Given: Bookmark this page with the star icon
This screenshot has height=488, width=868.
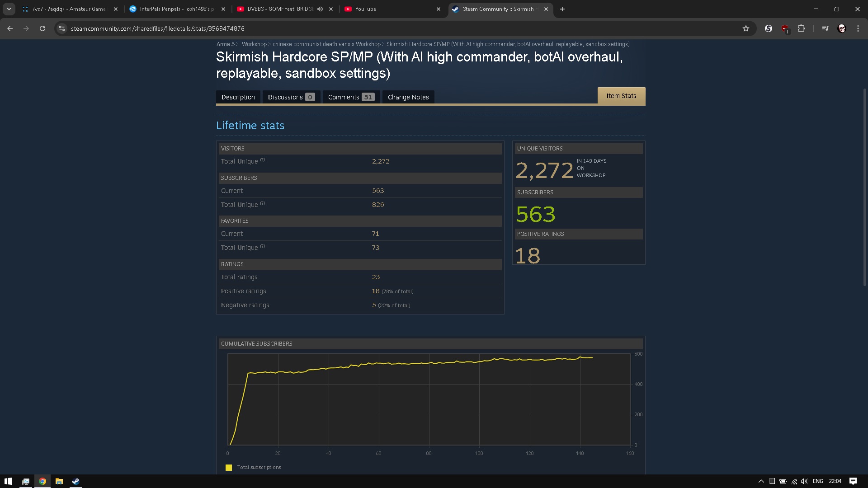Looking at the screenshot, I should tap(746, 28).
